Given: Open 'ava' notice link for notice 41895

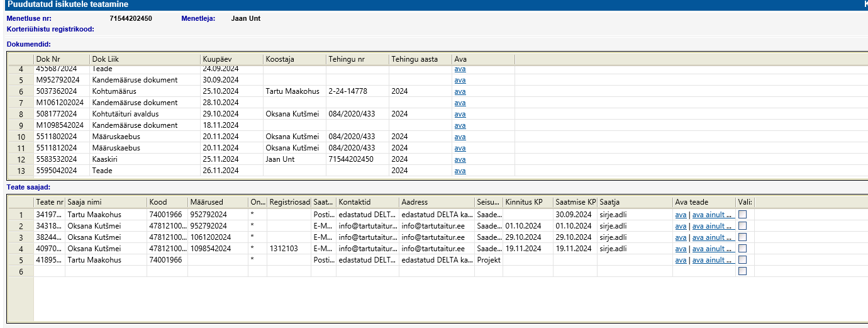Looking at the screenshot, I should (681, 260).
